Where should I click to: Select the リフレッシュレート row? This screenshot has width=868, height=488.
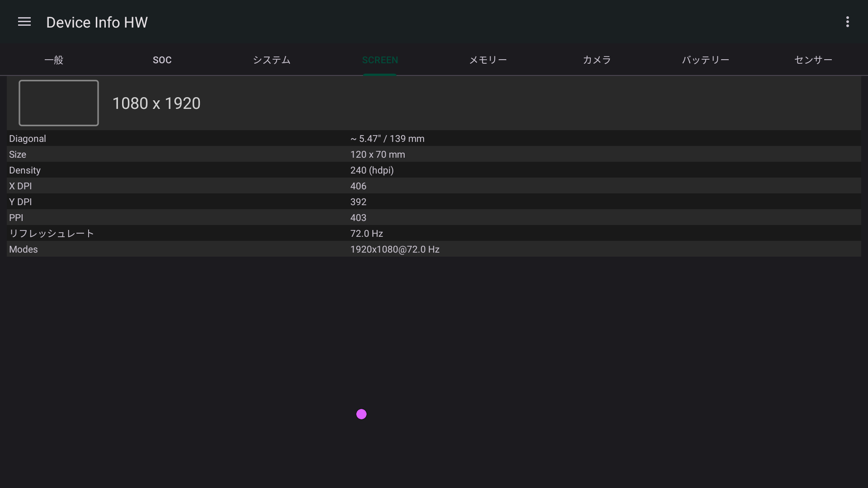[434, 233]
